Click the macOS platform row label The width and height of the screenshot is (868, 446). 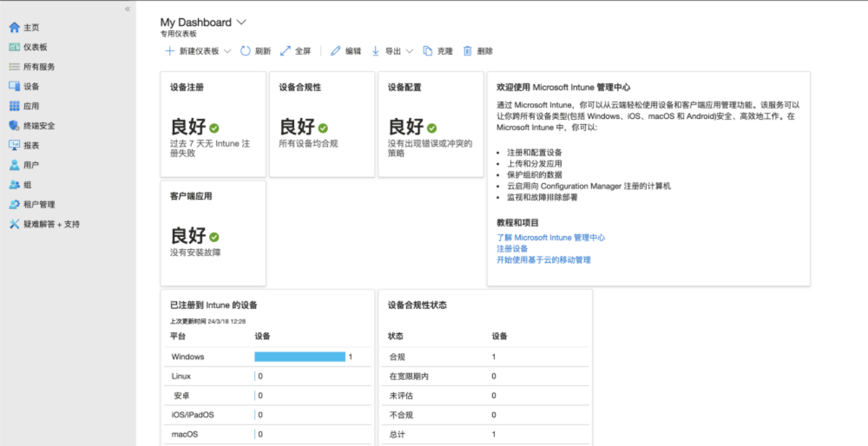184,434
